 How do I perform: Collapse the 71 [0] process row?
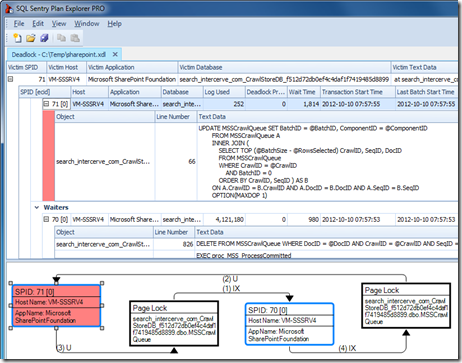click(46, 104)
